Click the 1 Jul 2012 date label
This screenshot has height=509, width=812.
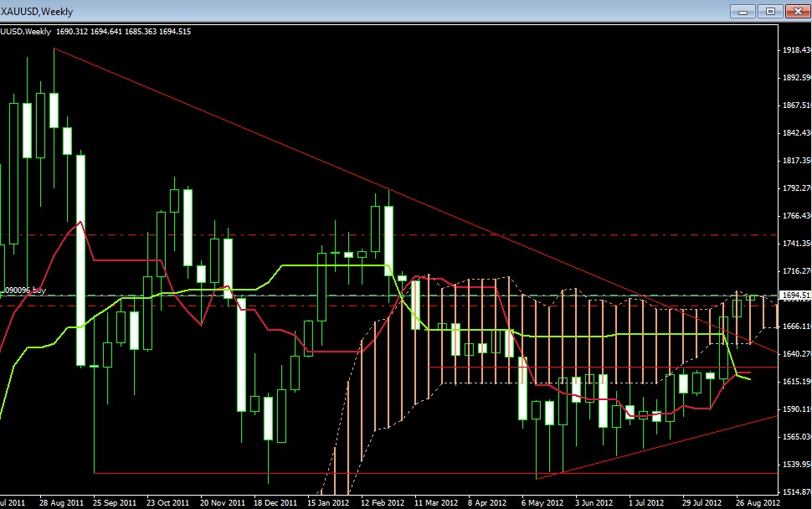(x=646, y=503)
